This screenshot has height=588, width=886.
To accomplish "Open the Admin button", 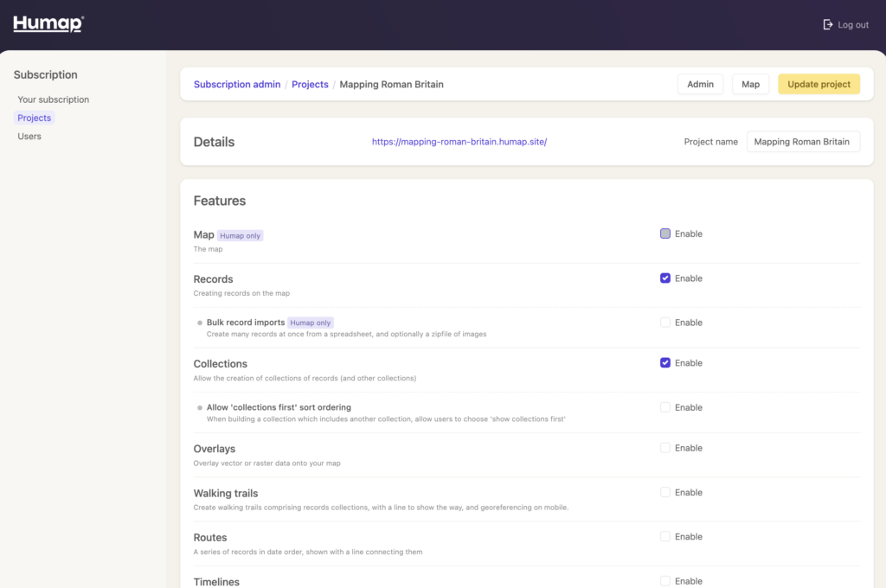I will (x=700, y=84).
